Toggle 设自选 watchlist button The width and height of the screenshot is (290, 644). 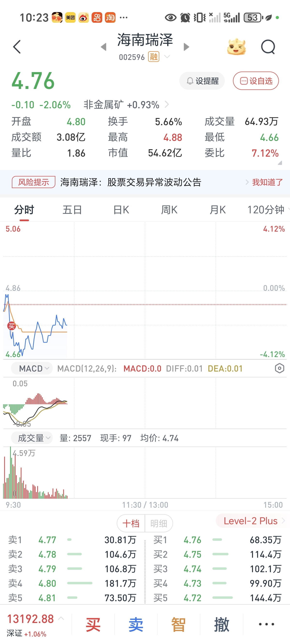click(x=256, y=81)
